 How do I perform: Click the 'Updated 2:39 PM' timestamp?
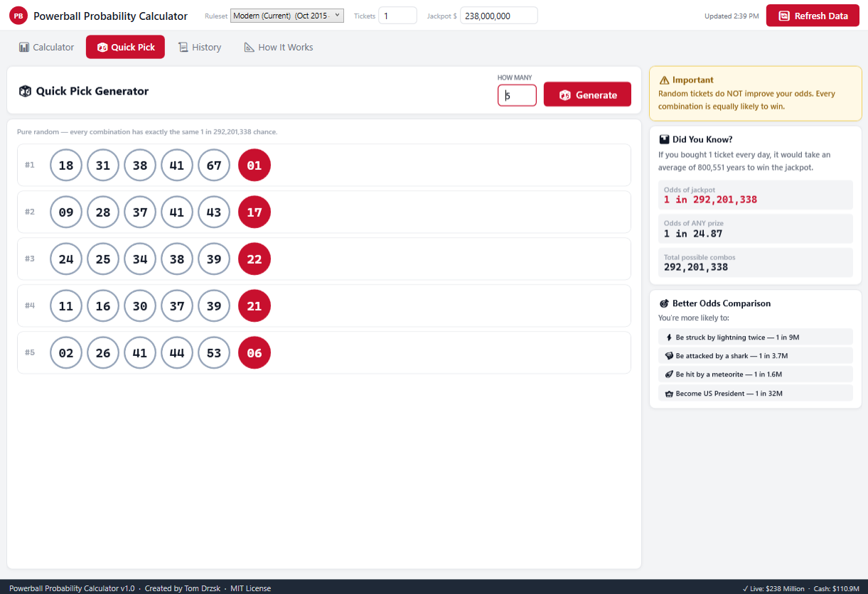coord(732,16)
